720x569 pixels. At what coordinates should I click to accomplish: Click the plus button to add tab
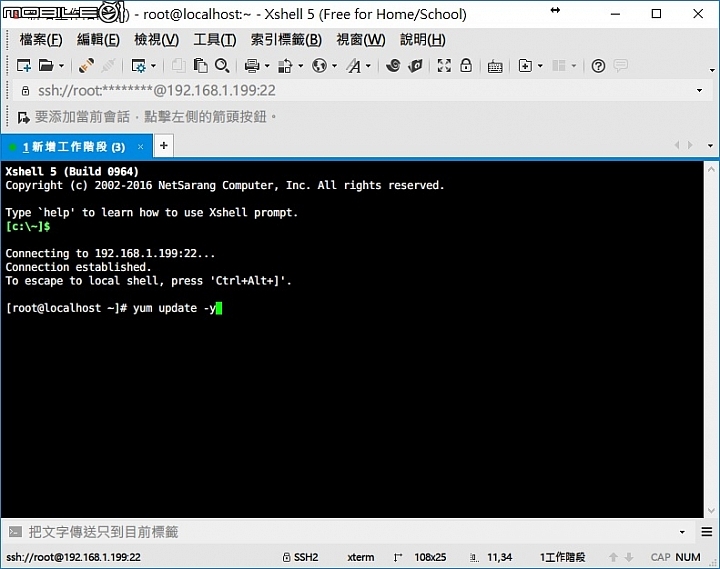(x=163, y=146)
